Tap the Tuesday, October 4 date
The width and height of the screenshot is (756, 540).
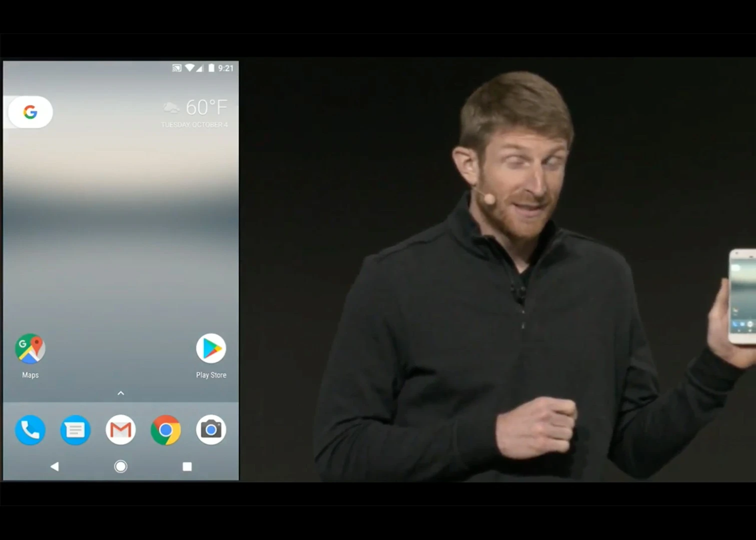point(194,124)
